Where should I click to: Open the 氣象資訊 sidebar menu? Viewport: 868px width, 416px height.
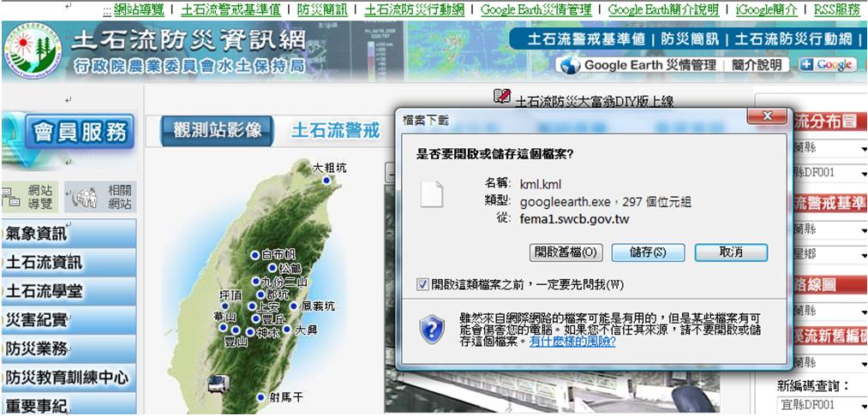[x=69, y=234]
